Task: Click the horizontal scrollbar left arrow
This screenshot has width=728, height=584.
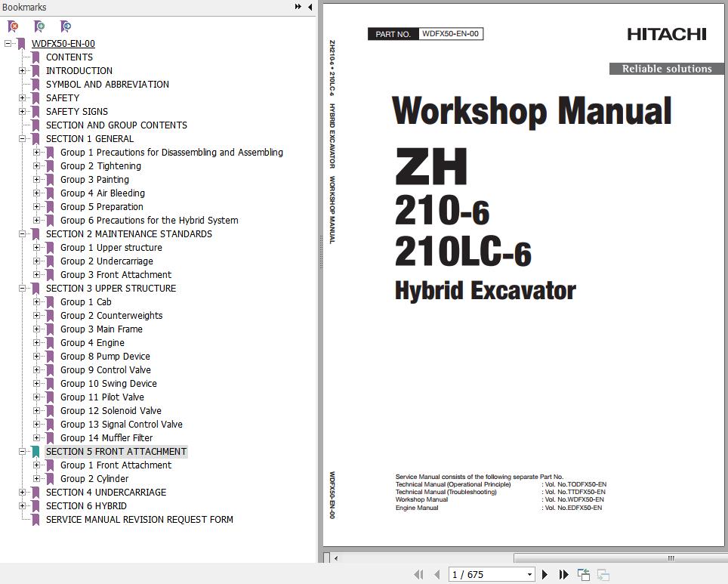Action: 336,558
